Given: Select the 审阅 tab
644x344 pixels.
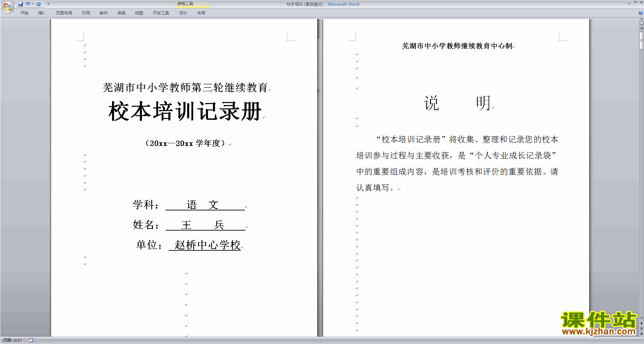Looking at the screenshot, I should click(121, 13).
